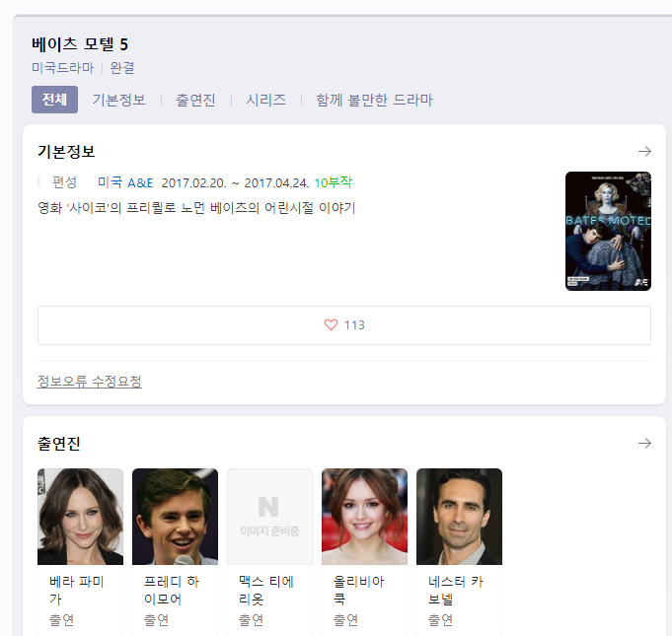672x636 pixels.
Task: Click 프레디 하이모어 cast photo
Action: pyautogui.click(x=175, y=517)
